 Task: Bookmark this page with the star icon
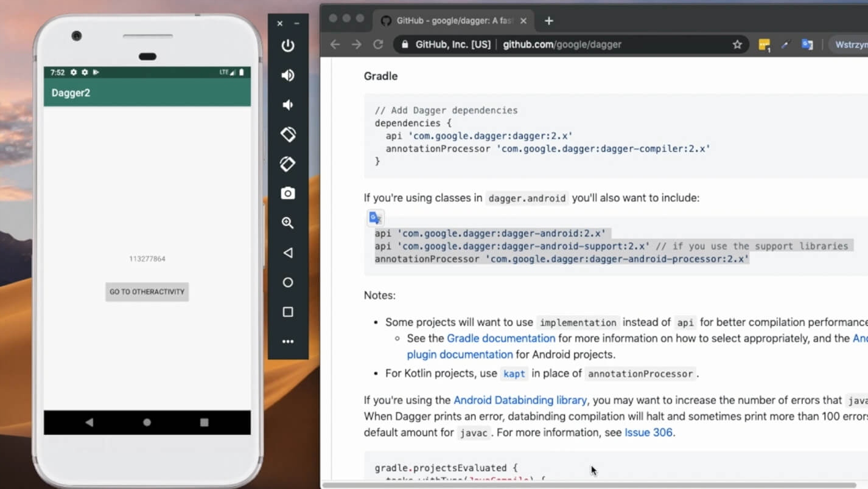(x=737, y=44)
